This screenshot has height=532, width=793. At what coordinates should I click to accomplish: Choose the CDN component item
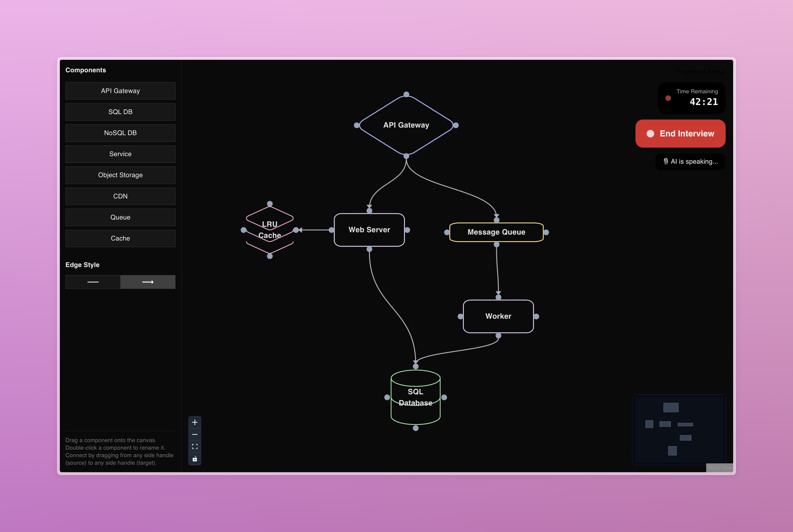[120, 196]
